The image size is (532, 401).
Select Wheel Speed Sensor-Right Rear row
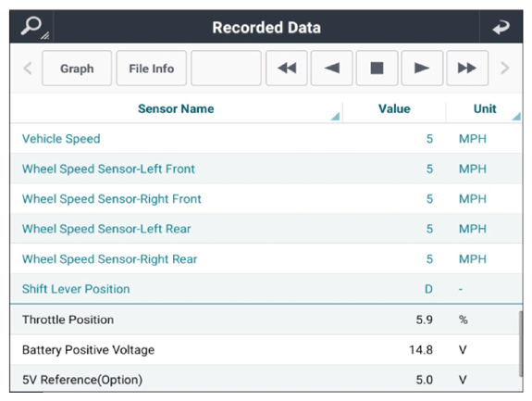coord(266,259)
